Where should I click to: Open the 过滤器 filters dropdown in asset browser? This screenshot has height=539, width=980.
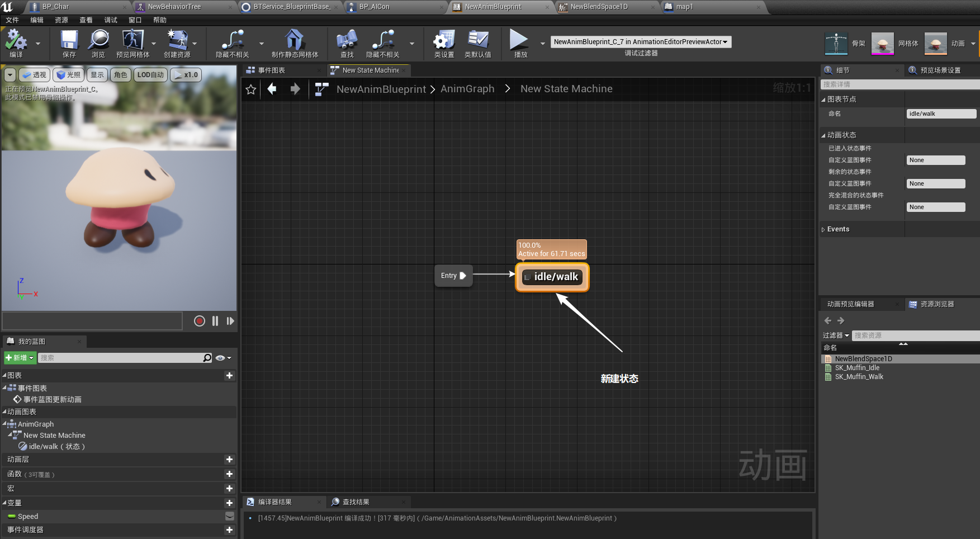(836, 335)
